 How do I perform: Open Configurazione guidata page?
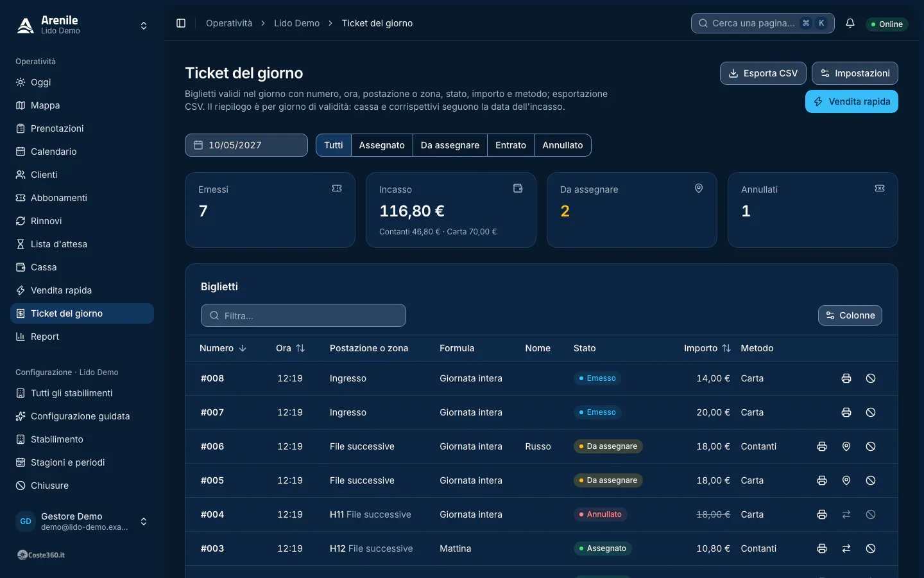click(82, 416)
